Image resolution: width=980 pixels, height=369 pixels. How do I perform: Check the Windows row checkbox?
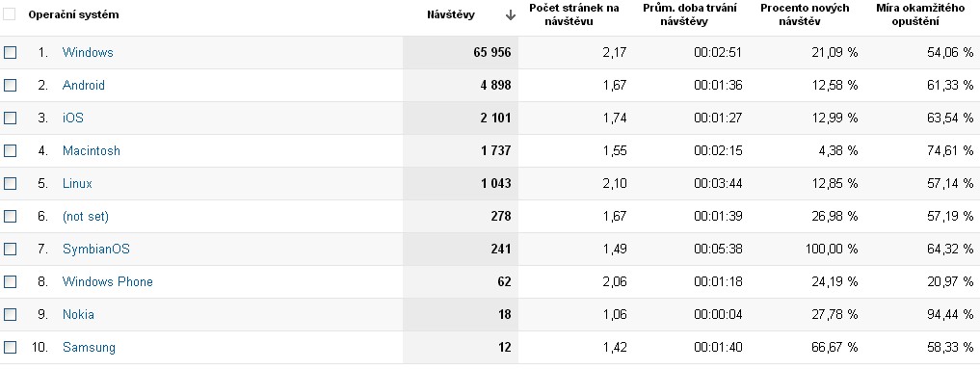click(x=10, y=52)
